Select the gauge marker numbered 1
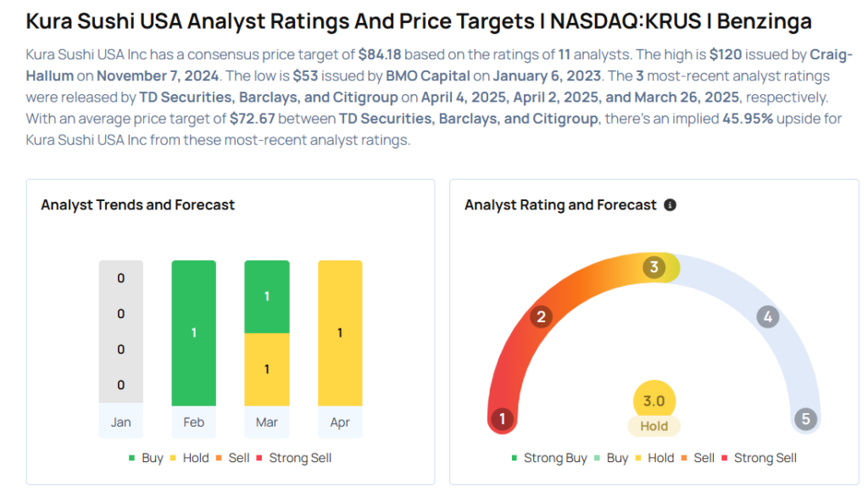Image resolution: width=868 pixels, height=497 pixels. click(x=502, y=418)
